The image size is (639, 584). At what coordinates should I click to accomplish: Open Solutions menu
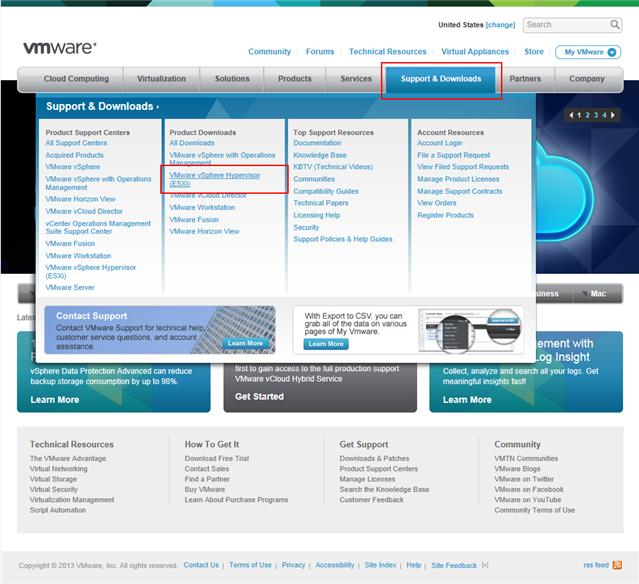(x=232, y=79)
